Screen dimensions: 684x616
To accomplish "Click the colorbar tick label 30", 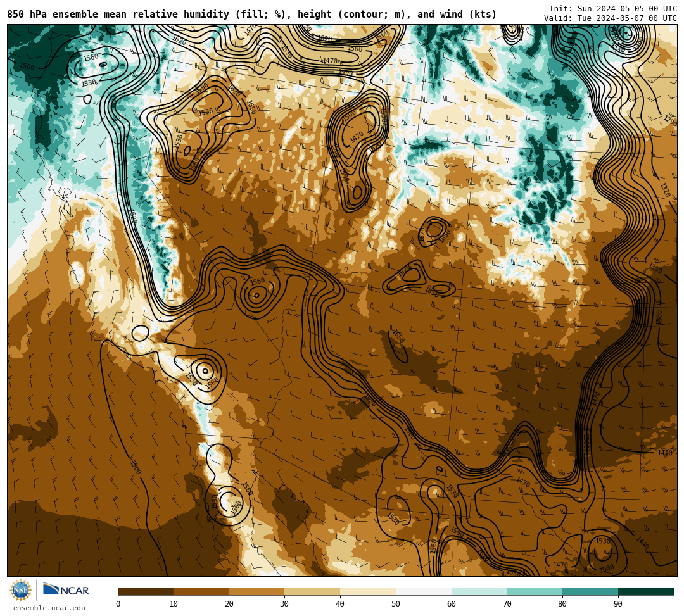I will (284, 604).
